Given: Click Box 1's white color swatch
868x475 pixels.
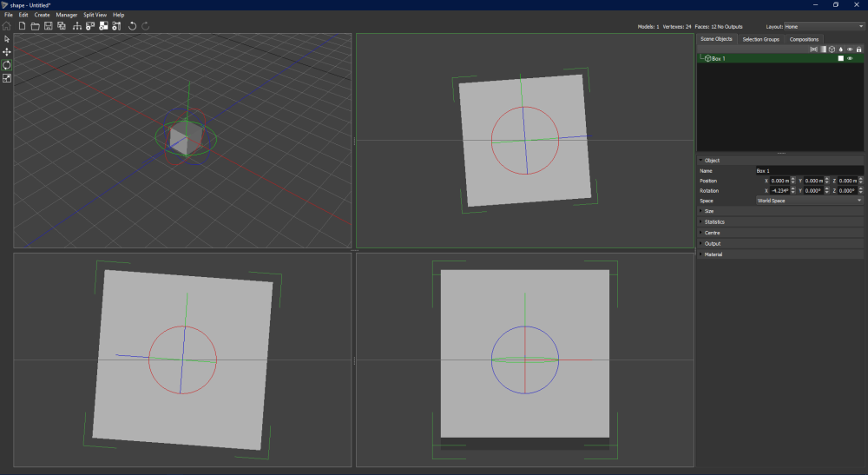Looking at the screenshot, I should click(841, 58).
